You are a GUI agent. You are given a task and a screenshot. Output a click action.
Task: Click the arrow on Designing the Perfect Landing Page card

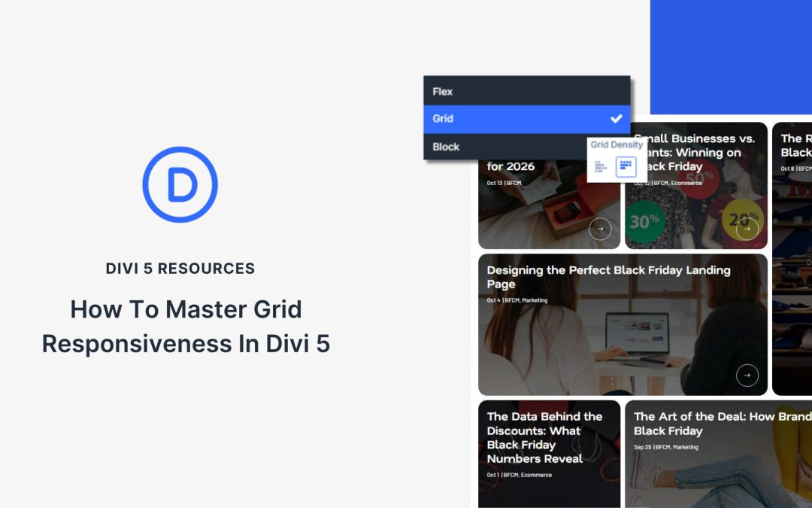pos(747,376)
